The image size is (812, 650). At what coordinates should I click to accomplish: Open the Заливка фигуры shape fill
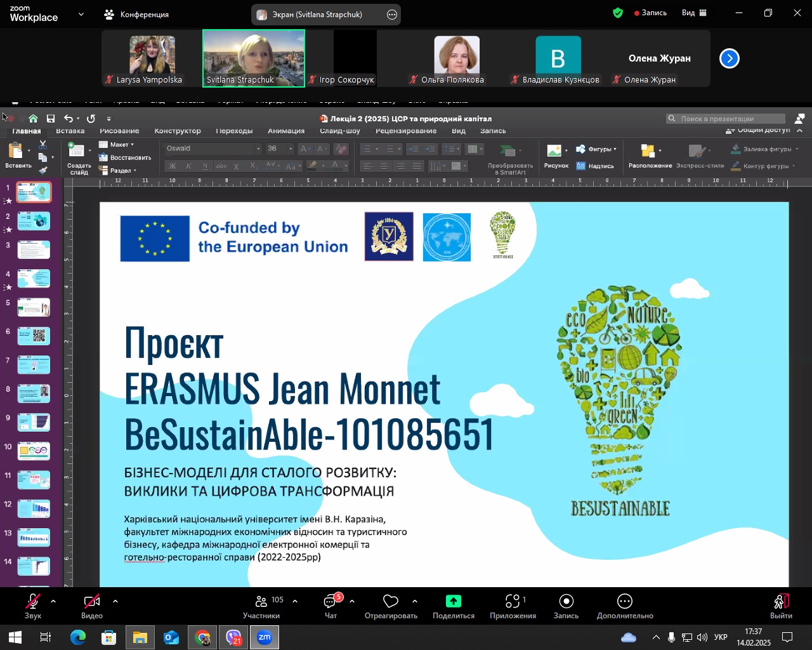pyautogui.click(x=764, y=149)
